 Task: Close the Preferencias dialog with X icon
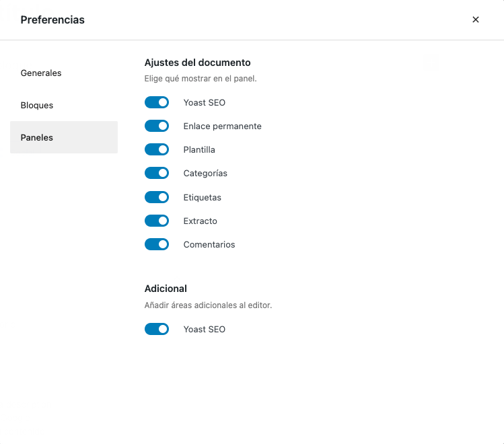475,20
